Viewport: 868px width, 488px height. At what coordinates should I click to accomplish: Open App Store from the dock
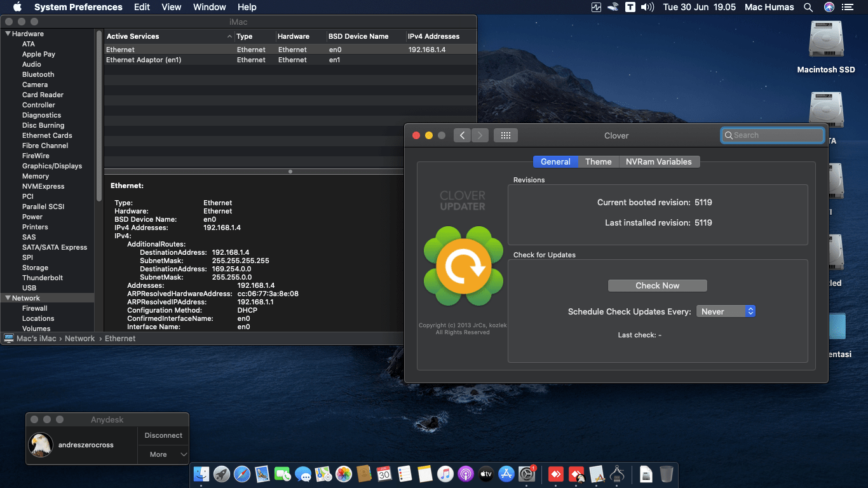tap(506, 474)
